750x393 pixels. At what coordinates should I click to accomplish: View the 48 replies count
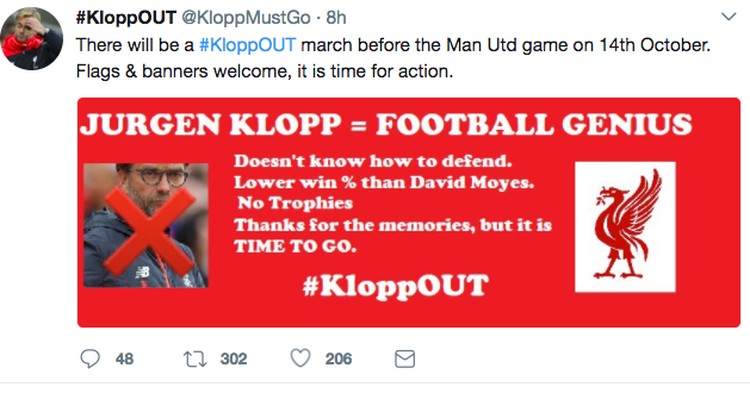click(x=124, y=359)
